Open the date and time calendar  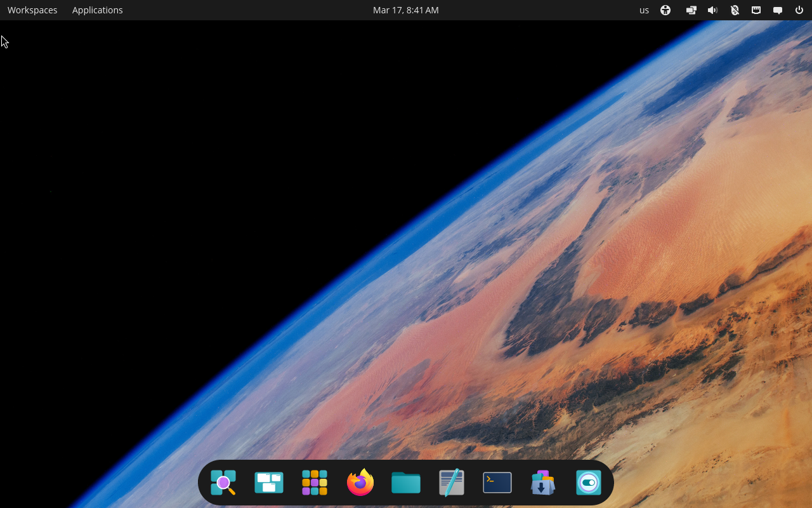(x=406, y=10)
